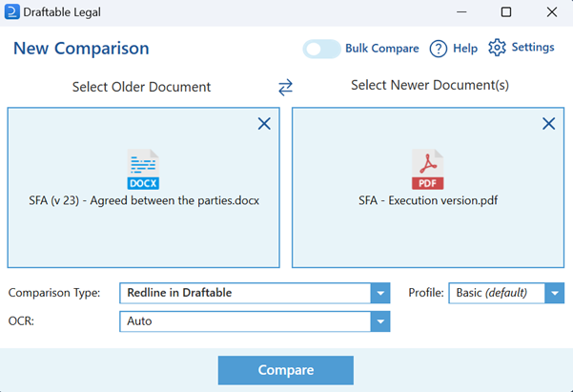
Task: Click the 'Comparison Type:' label
Action: click(x=54, y=293)
